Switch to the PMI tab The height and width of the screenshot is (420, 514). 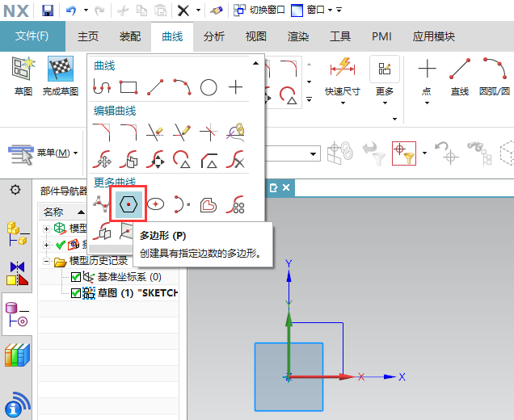(381, 36)
